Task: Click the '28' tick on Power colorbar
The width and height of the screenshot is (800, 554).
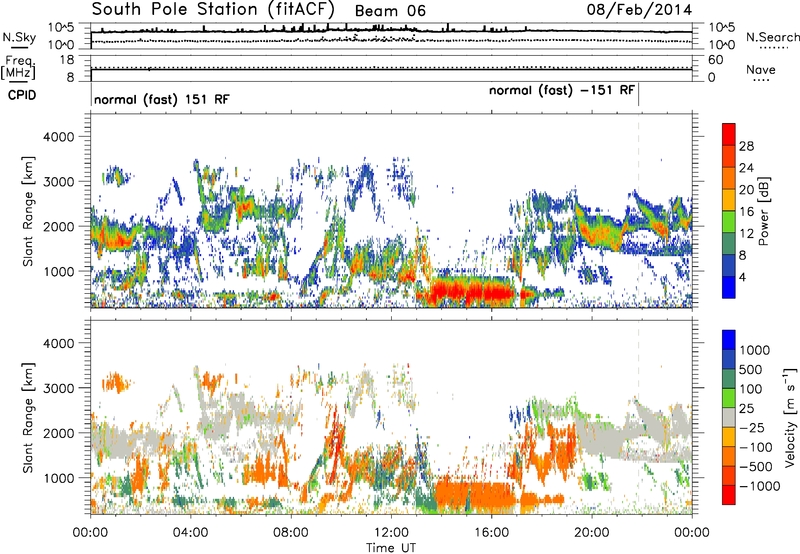Action: pyautogui.click(x=746, y=146)
